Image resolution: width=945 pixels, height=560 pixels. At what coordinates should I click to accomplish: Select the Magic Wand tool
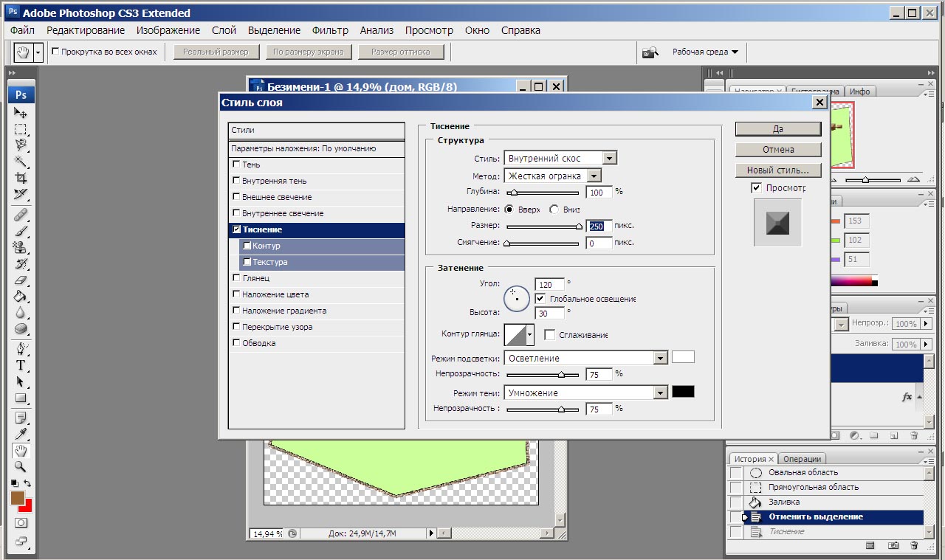click(x=21, y=162)
